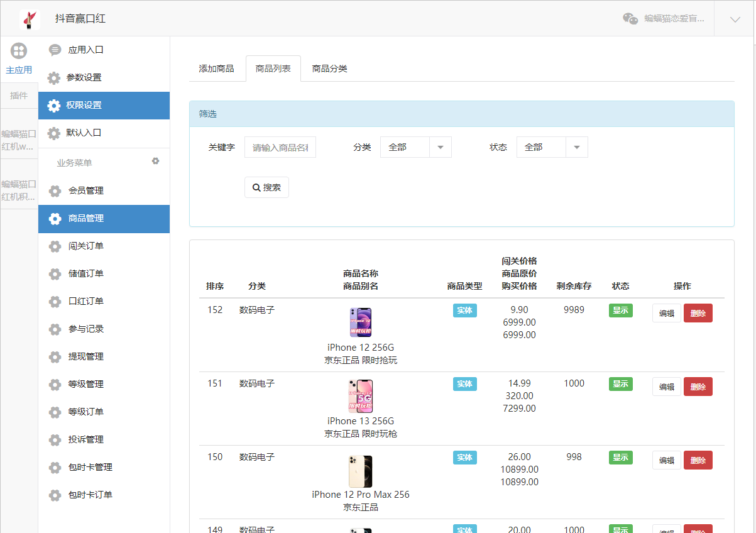Click the gear icon beside 商品管理
The height and width of the screenshot is (533, 756).
pyautogui.click(x=55, y=219)
